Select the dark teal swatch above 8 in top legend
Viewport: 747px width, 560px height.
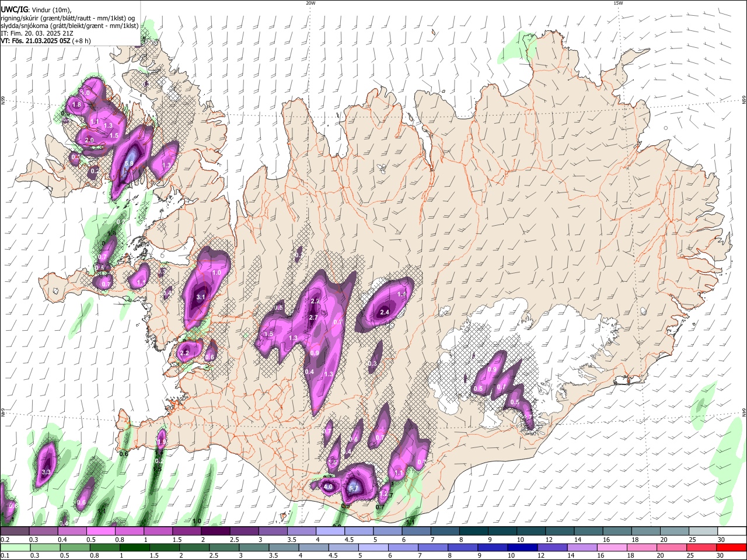(473, 531)
